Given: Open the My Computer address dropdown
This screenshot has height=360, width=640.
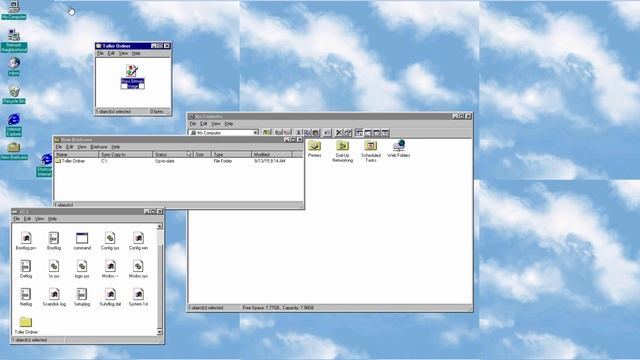Looking at the screenshot, I should click(256, 133).
